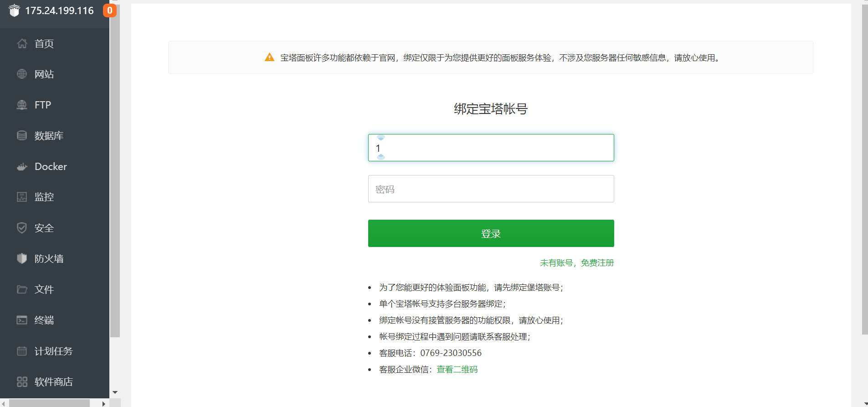Focus the account input containing 1

coord(491,148)
